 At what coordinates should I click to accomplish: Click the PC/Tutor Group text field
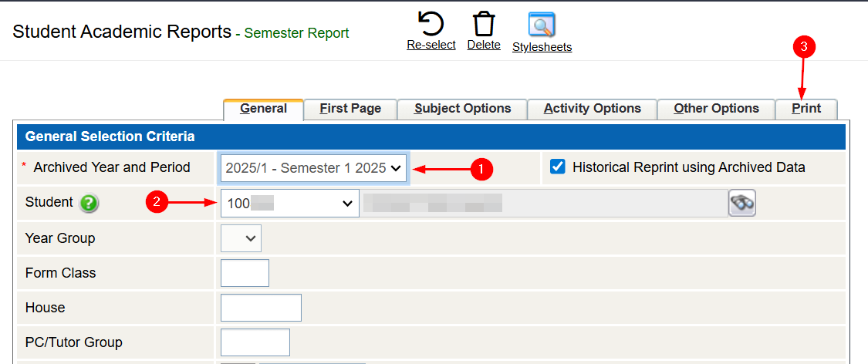pyautogui.click(x=255, y=342)
